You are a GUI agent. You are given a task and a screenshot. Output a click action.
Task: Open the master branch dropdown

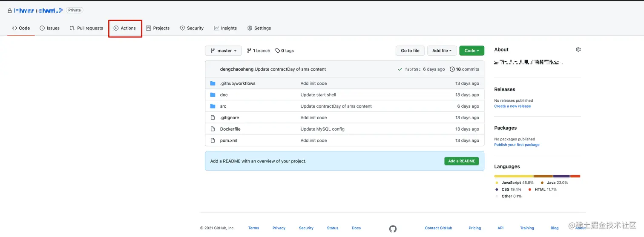tap(223, 51)
